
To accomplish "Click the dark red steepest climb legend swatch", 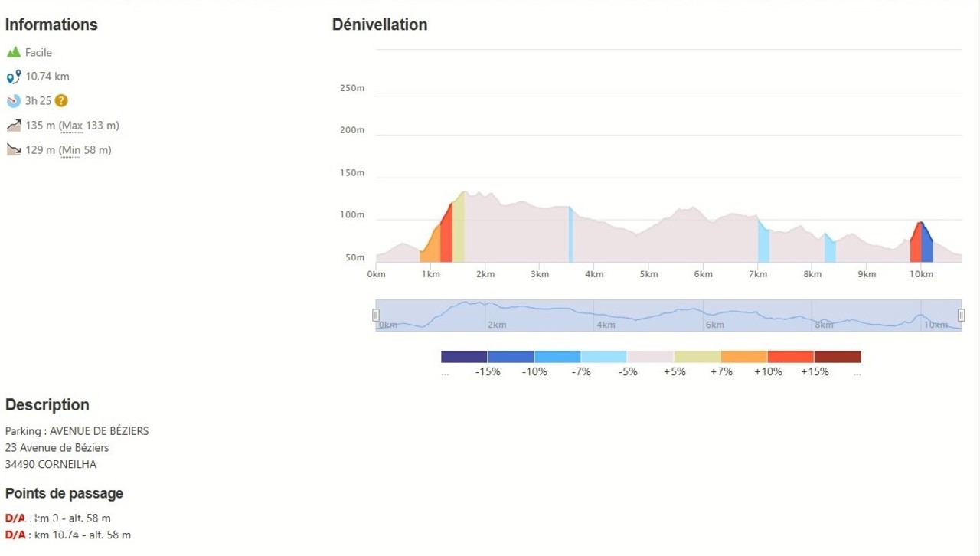I will [838, 357].
